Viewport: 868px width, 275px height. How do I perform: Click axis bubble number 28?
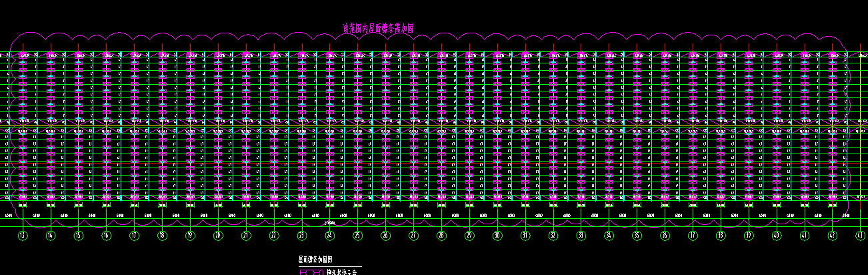click(441, 235)
